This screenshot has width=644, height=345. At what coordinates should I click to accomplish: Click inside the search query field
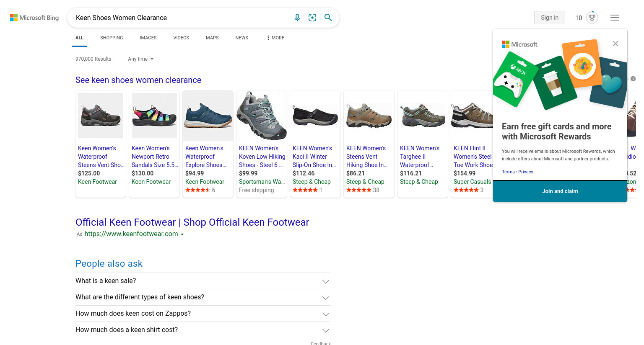tap(180, 18)
